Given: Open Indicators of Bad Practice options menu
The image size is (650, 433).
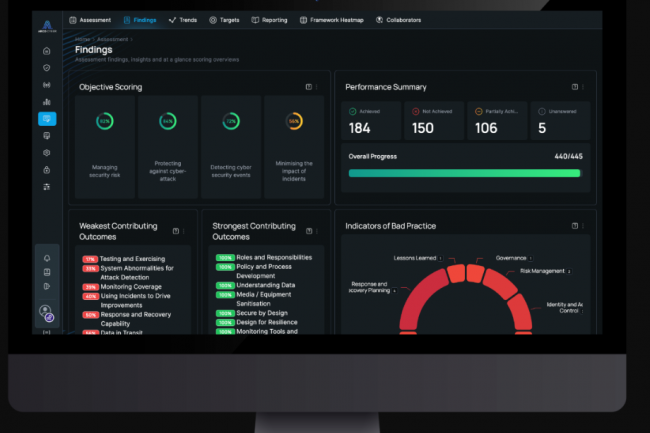Looking at the screenshot, I should pyautogui.click(x=583, y=226).
